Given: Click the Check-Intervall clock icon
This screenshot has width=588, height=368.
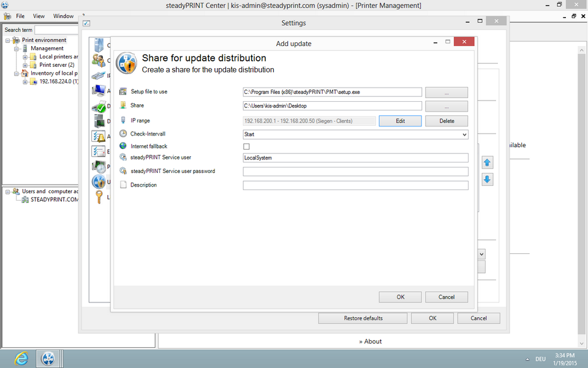Looking at the screenshot, I should [123, 134].
